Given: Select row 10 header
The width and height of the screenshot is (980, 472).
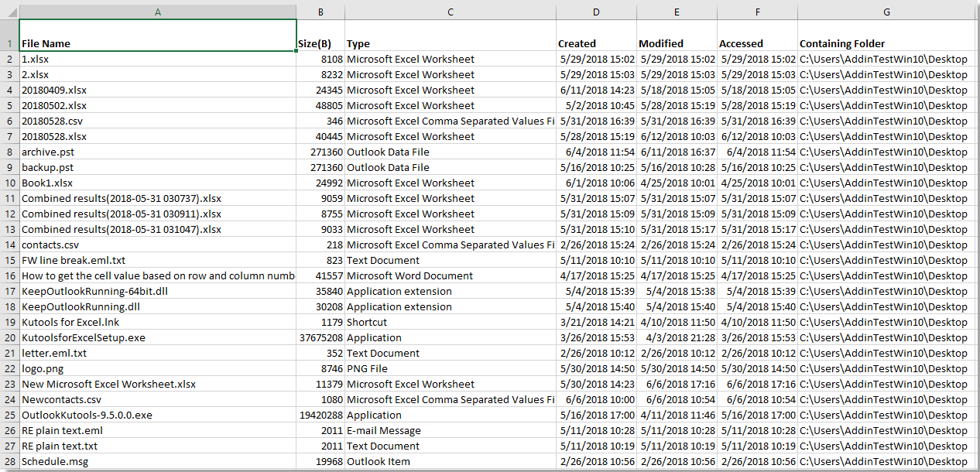Looking at the screenshot, I should click(x=9, y=183).
